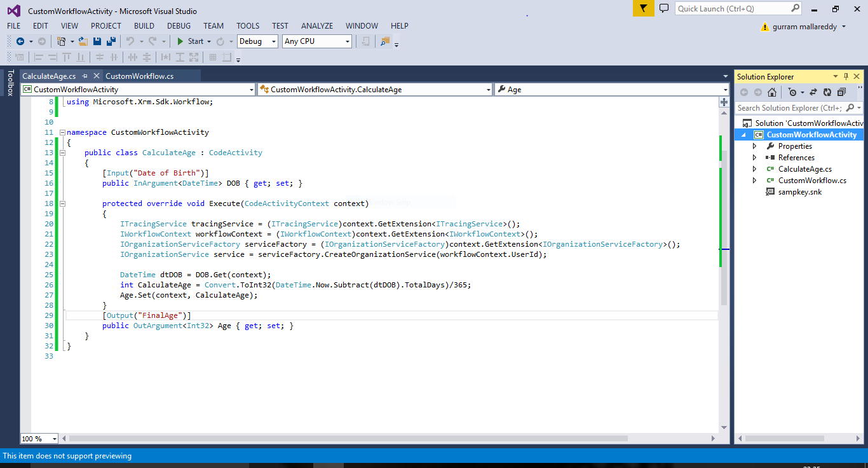Open the DEBUG menu
Image resolution: width=868 pixels, height=468 pixels.
(179, 26)
